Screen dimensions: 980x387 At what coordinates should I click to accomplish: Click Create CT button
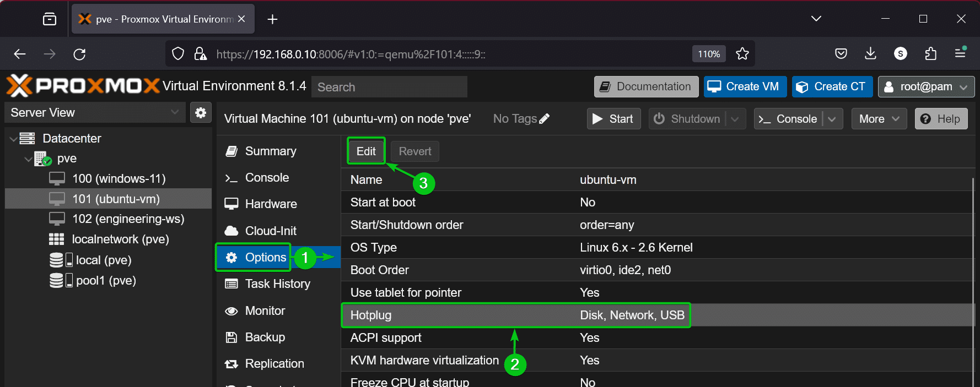point(832,86)
